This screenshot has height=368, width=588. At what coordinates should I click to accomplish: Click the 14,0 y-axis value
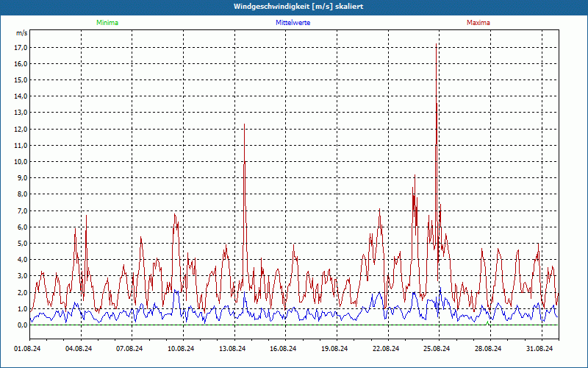click(21, 96)
